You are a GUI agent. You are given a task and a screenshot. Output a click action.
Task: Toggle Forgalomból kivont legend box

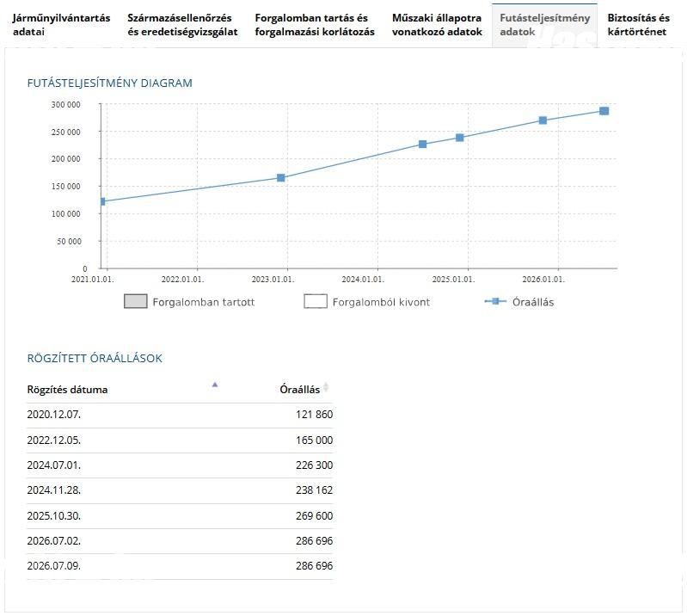(316, 301)
